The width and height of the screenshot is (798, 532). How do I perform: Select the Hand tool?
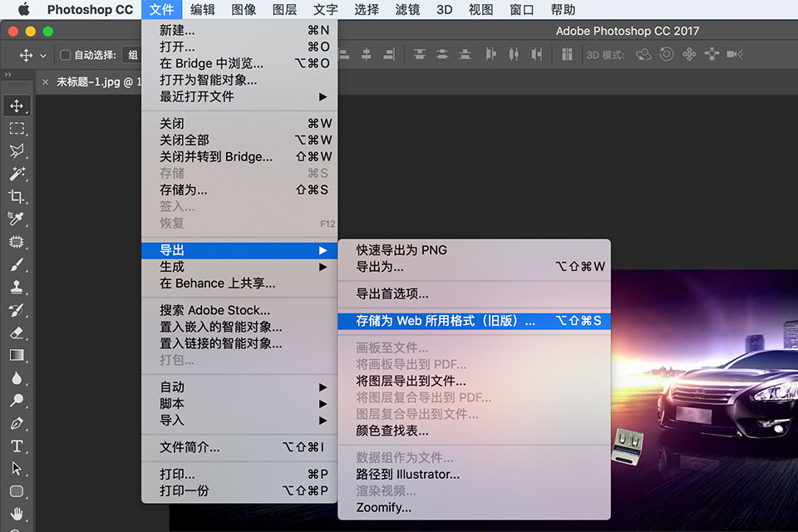coord(18,514)
